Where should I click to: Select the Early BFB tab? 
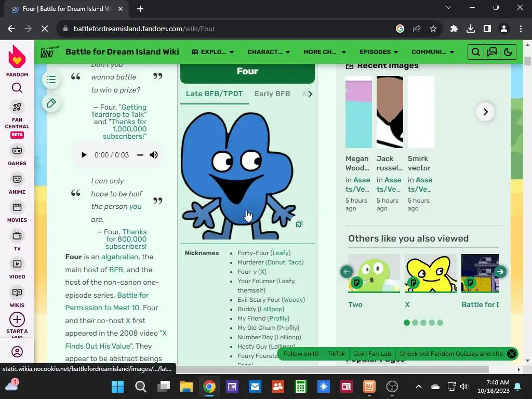pyautogui.click(x=272, y=94)
